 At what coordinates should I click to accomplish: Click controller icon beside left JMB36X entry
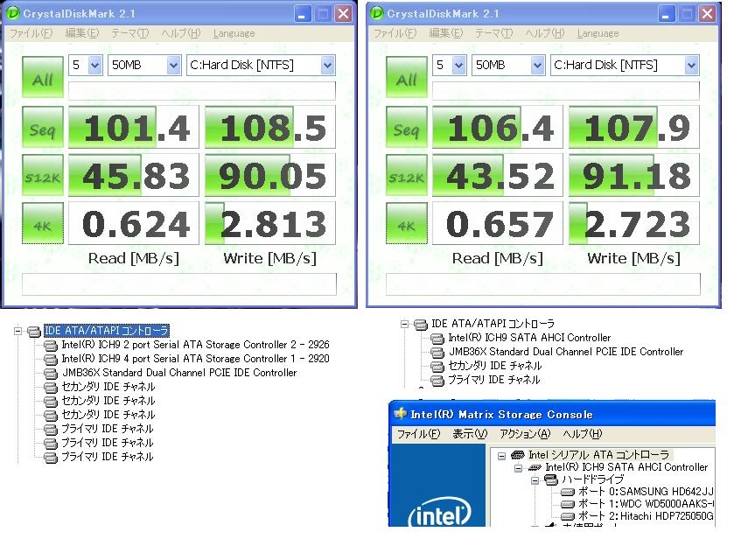point(51,373)
